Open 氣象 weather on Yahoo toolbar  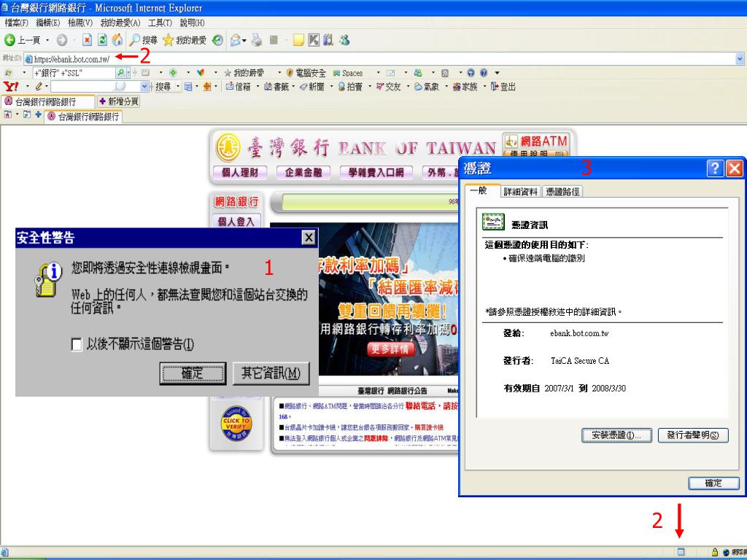426,87
